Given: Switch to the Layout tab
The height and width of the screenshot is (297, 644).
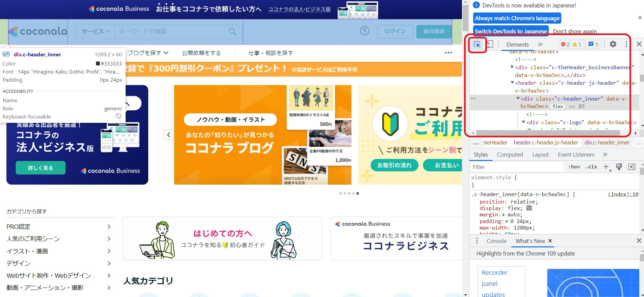Looking at the screenshot, I should 540,155.
